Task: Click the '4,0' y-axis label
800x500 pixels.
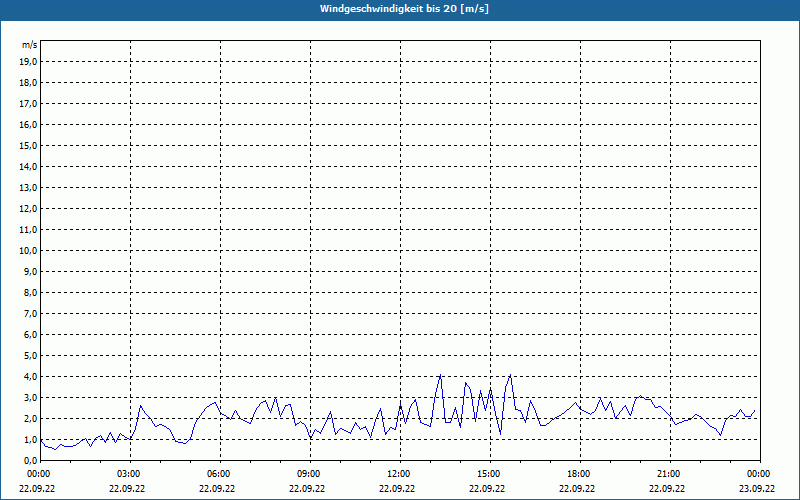Action: tap(32, 377)
